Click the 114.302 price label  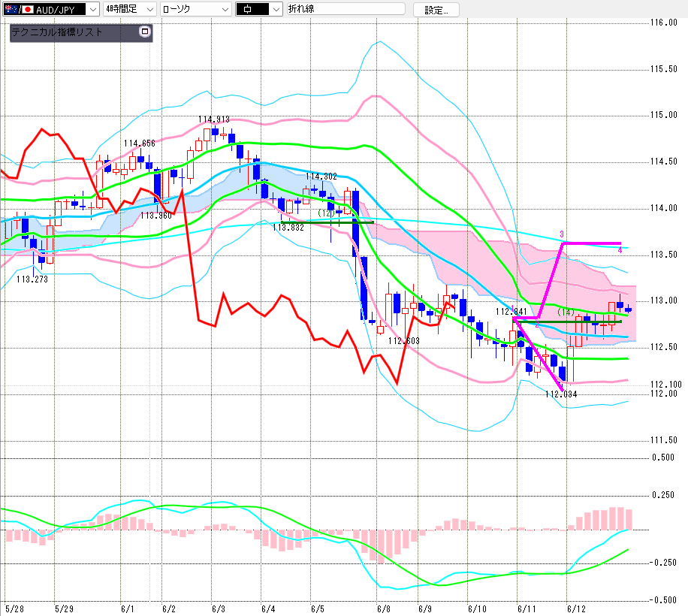pos(321,177)
